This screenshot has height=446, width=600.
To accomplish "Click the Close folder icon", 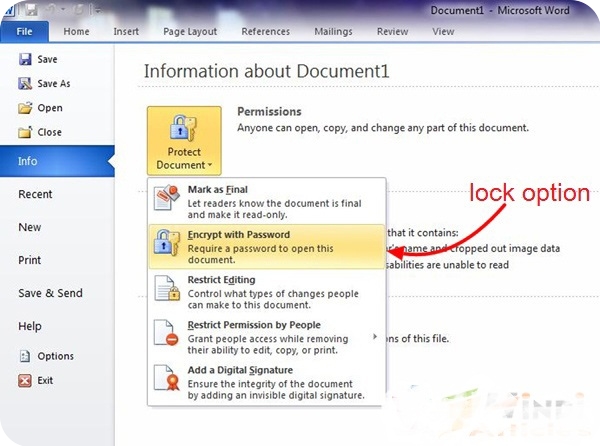I will [25, 132].
